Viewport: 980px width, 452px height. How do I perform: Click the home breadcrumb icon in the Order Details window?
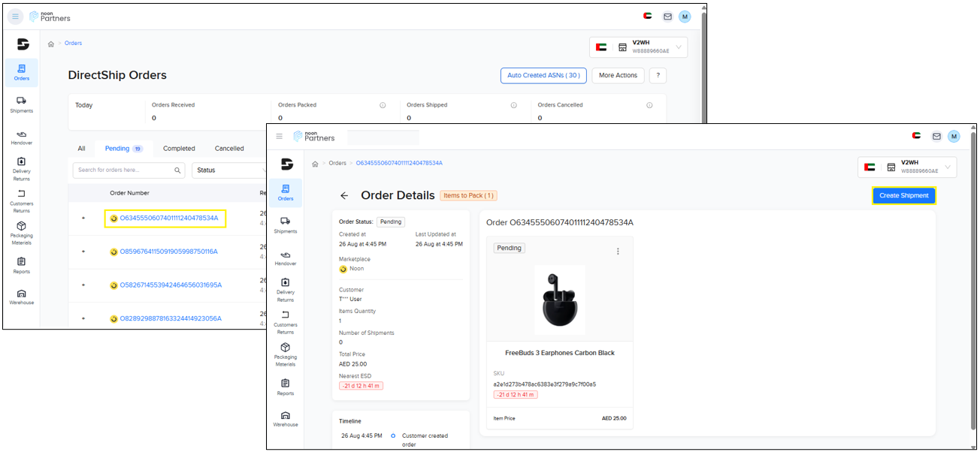315,164
